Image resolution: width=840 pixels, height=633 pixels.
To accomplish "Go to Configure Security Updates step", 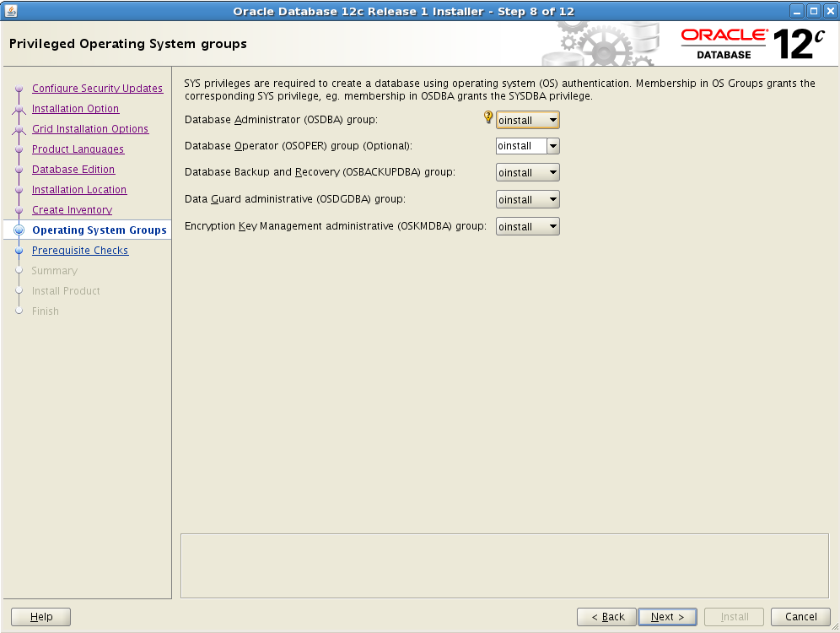I will click(97, 89).
